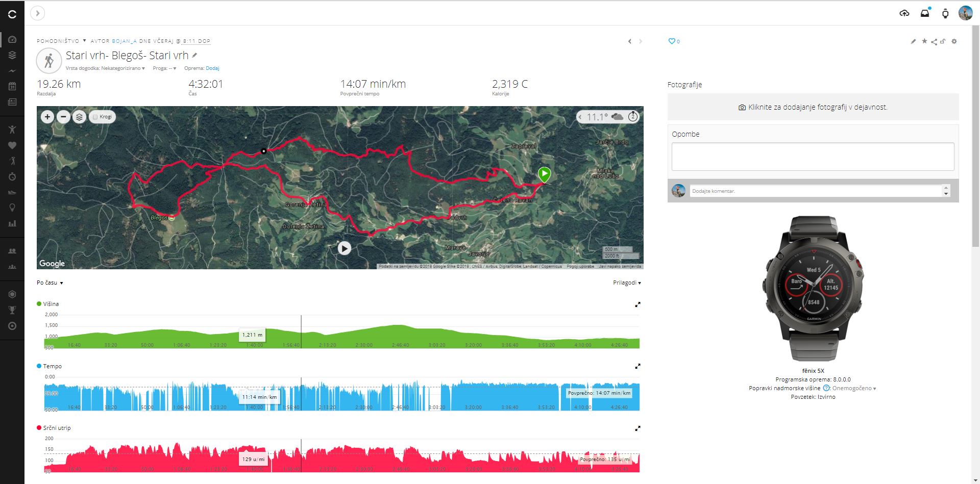Image resolution: width=980 pixels, height=484 pixels.
Task: Toggle the activity privacy lock
Action: [x=943, y=41]
